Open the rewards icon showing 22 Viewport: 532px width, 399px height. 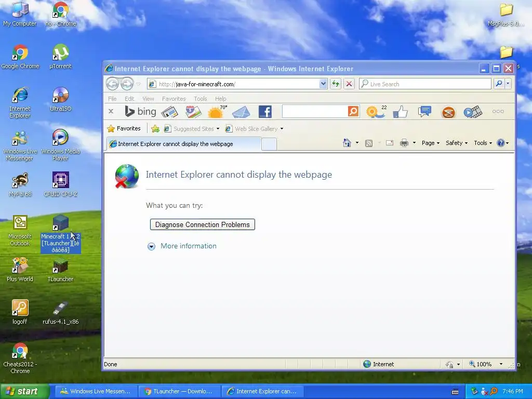[x=376, y=111]
